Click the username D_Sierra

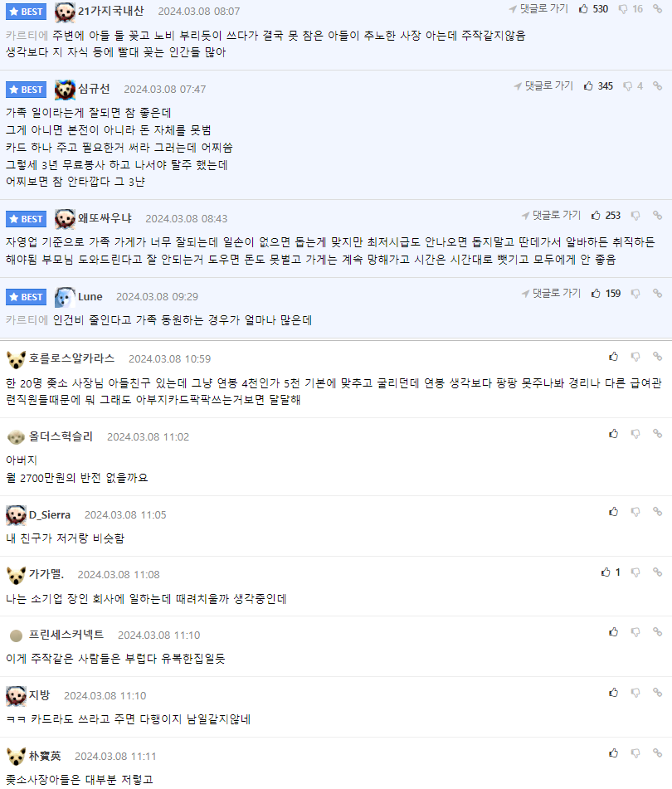[x=50, y=515]
